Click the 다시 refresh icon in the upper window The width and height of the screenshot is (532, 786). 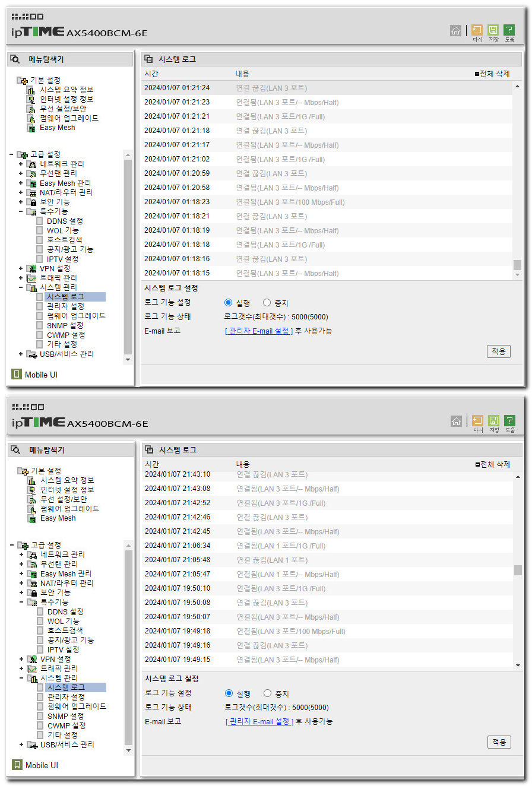[x=477, y=30]
